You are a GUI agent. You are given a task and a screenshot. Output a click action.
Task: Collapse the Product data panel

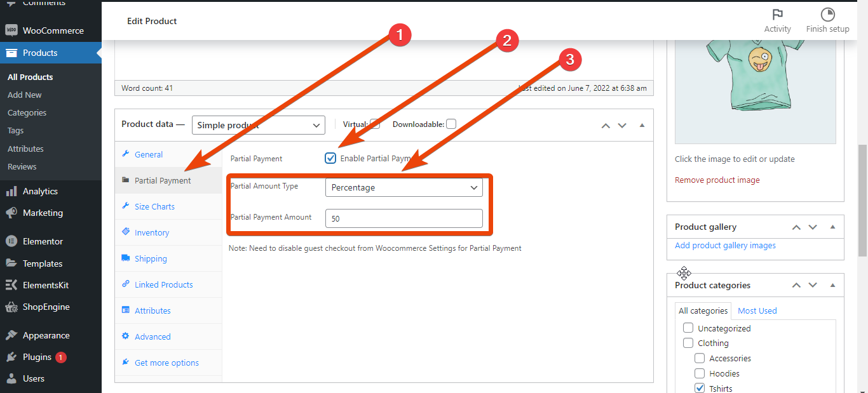[642, 125]
